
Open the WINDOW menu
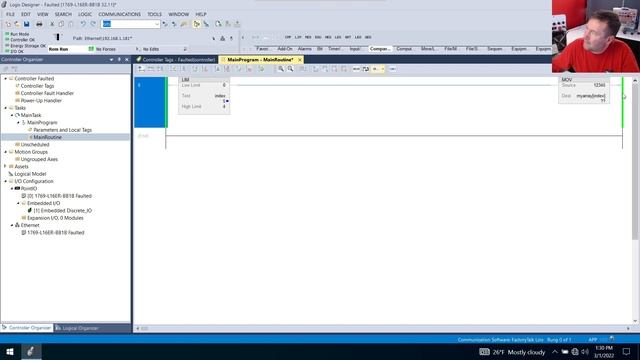click(x=179, y=14)
